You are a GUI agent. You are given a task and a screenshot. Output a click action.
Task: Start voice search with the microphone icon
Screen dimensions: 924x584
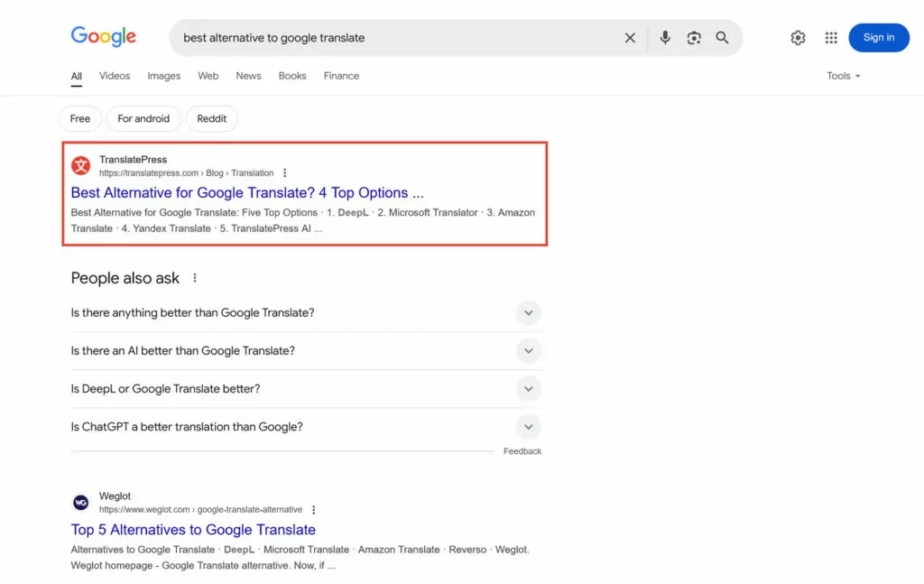[665, 38]
